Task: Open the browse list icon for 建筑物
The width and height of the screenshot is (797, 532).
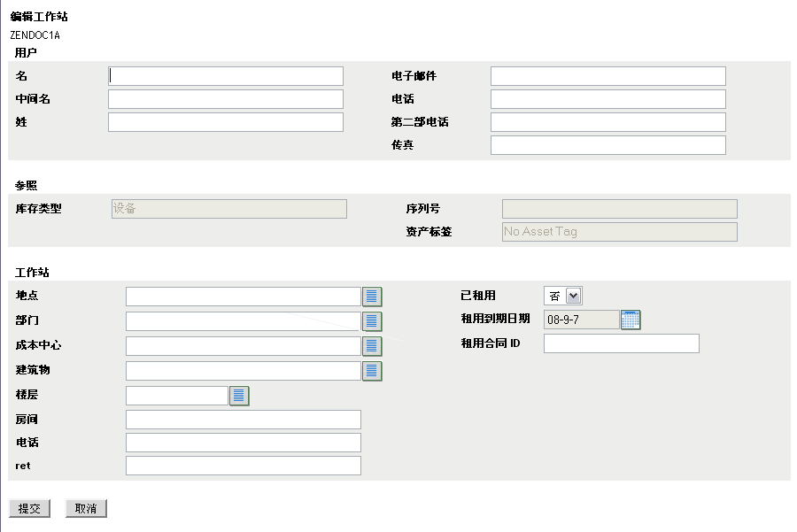Action: click(372, 371)
